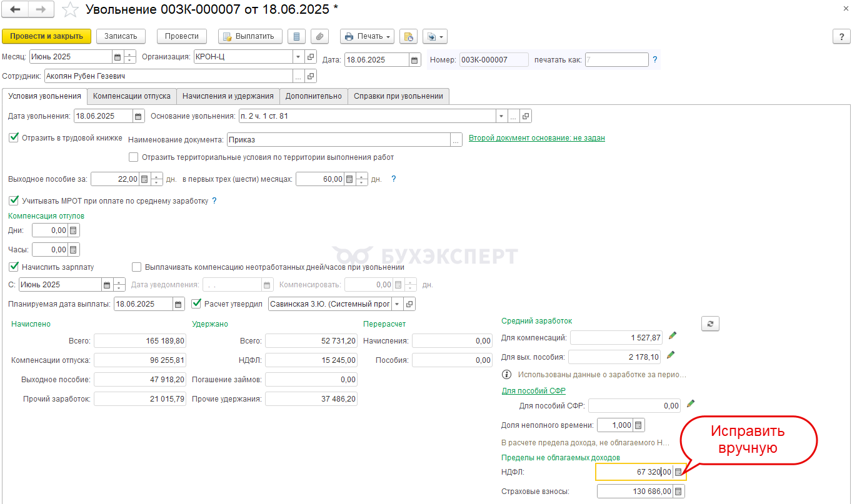Go back with the left arrow button
Viewport: 852px width, 504px height.
coord(16,9)
